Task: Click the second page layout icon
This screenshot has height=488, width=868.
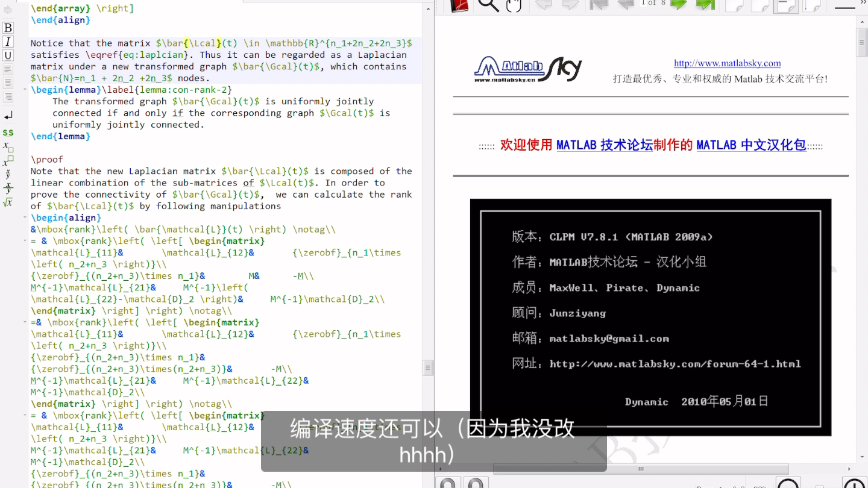Action: coord(760,5)
